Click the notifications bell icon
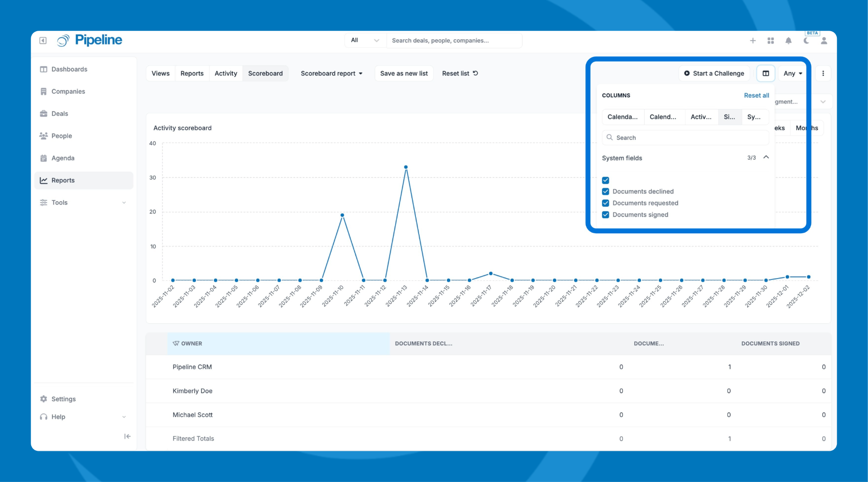Screen dimensions: 868x482 pyautogui.click(x=788, y=41)
